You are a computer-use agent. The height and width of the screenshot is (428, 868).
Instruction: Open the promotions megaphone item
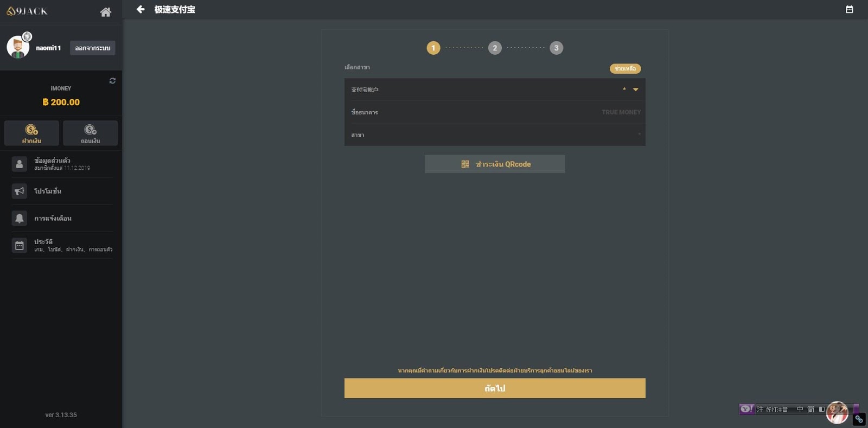pos(62,191)
